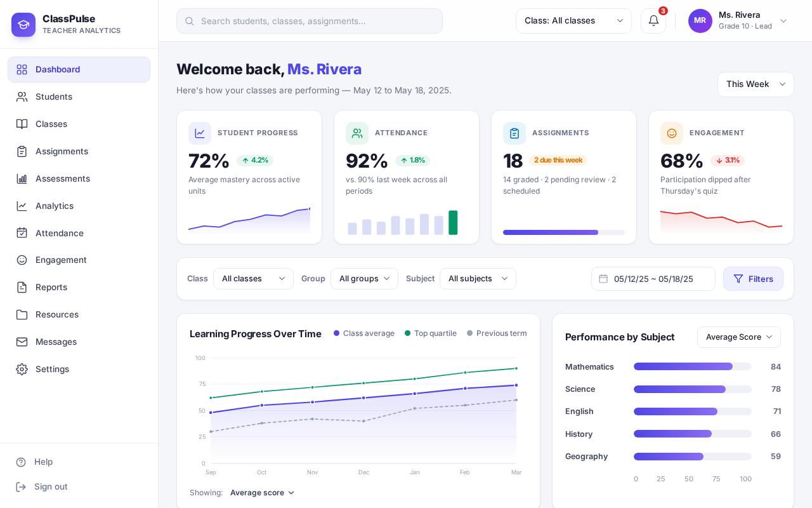Image resolution: width=812 pixels, height=508 pixels.
Task: Expand the All subjects dropdown
Action: [478, 279]
